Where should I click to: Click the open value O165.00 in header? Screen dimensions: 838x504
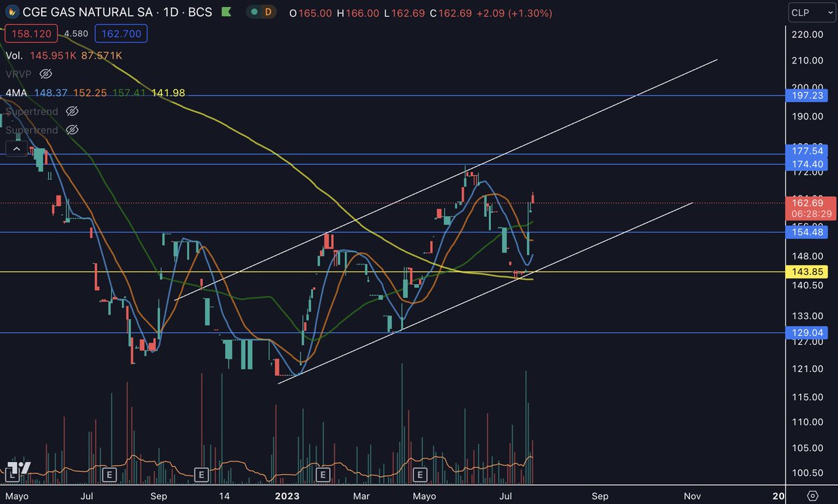[310, 13]
